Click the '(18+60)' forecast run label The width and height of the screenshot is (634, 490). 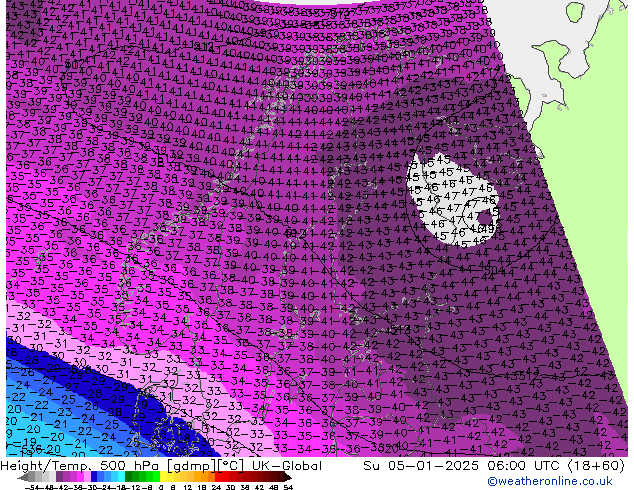(x=596, y=466)
